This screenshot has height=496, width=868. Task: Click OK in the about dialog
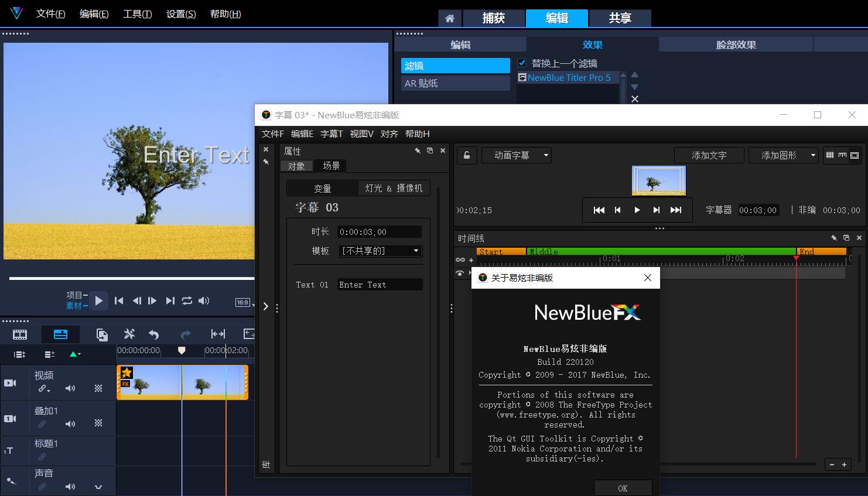[x=623, y=488]
